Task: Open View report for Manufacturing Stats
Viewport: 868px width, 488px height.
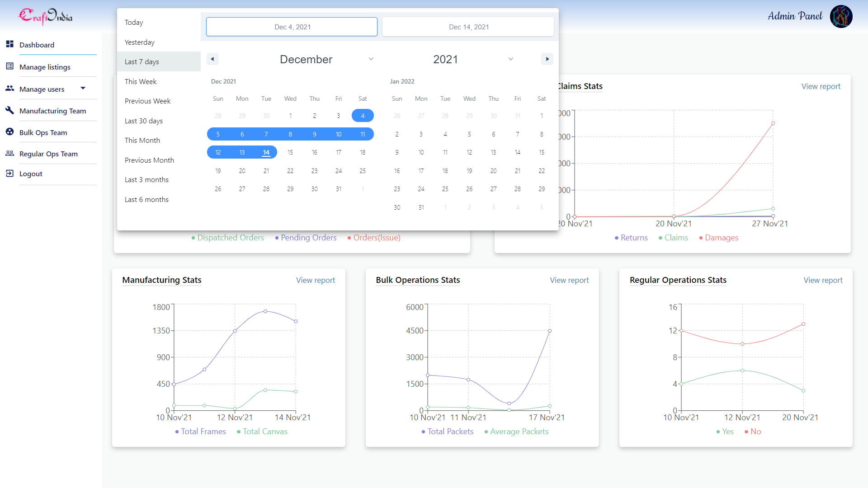Action: click(x=316, y=280)
